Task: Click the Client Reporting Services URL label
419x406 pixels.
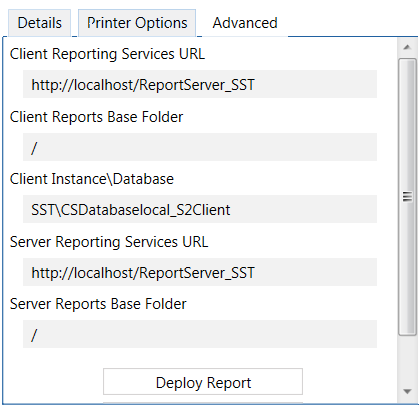Action: point(107,54)
